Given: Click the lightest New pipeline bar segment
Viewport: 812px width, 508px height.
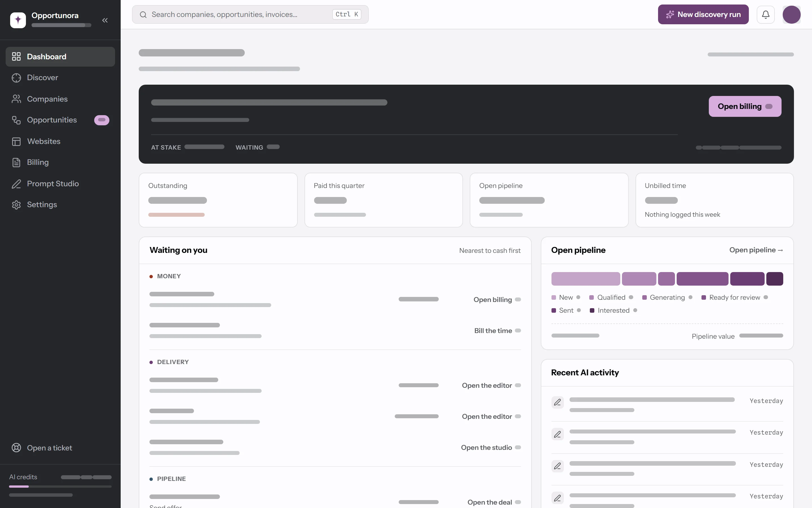Looking at the screenshot, I should pyautogui.click(x=586, y=279).
